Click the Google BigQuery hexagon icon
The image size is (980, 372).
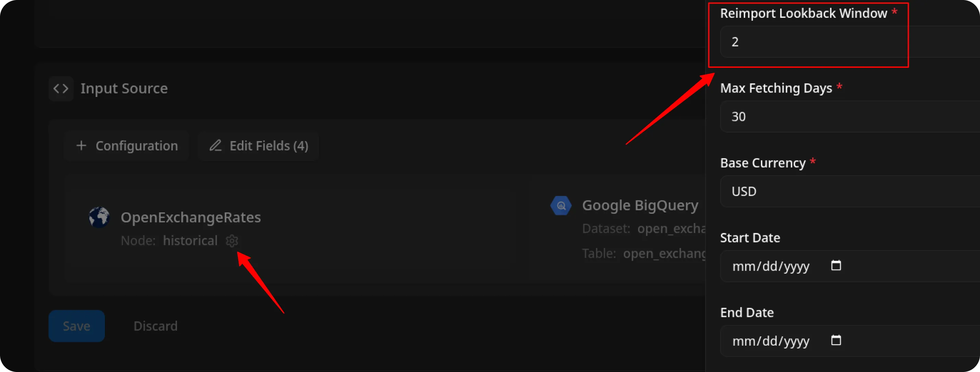(561, 206)
